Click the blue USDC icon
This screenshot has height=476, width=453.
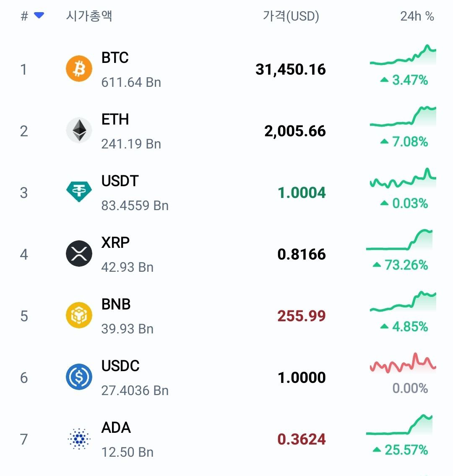pyautogui.click(x=79, y=377)
